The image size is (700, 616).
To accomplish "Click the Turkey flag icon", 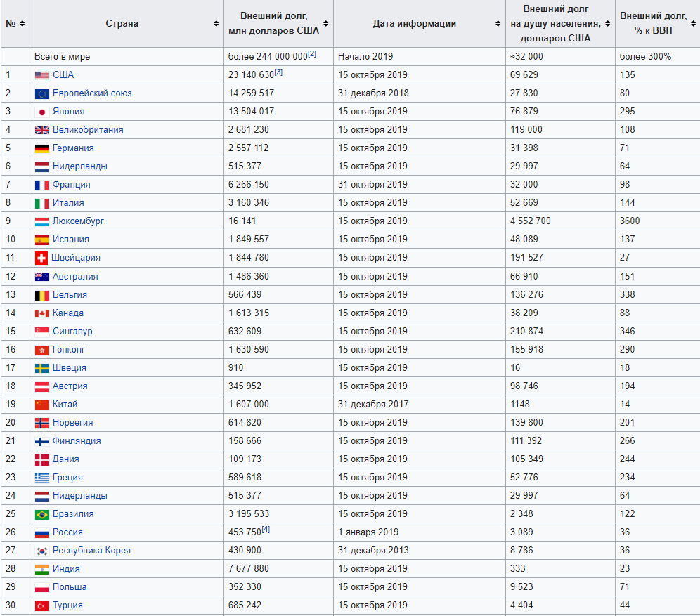I will (41, 605).
